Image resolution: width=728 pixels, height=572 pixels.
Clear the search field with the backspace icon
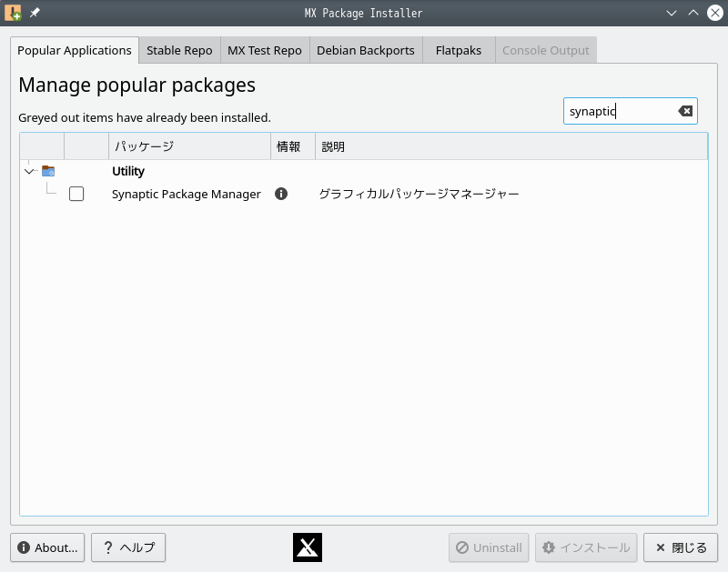coord(685,111)
